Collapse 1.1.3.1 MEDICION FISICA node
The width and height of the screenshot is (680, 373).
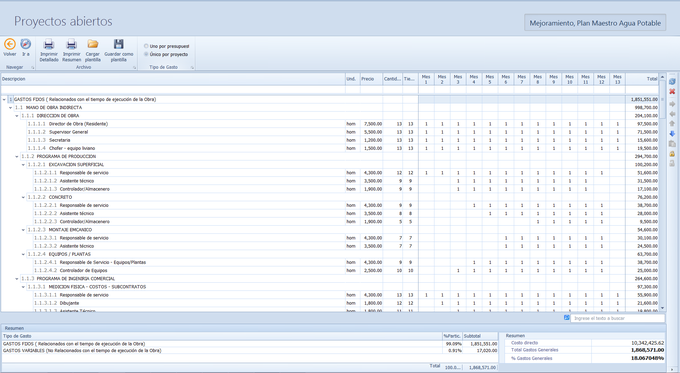click(23, 287)
